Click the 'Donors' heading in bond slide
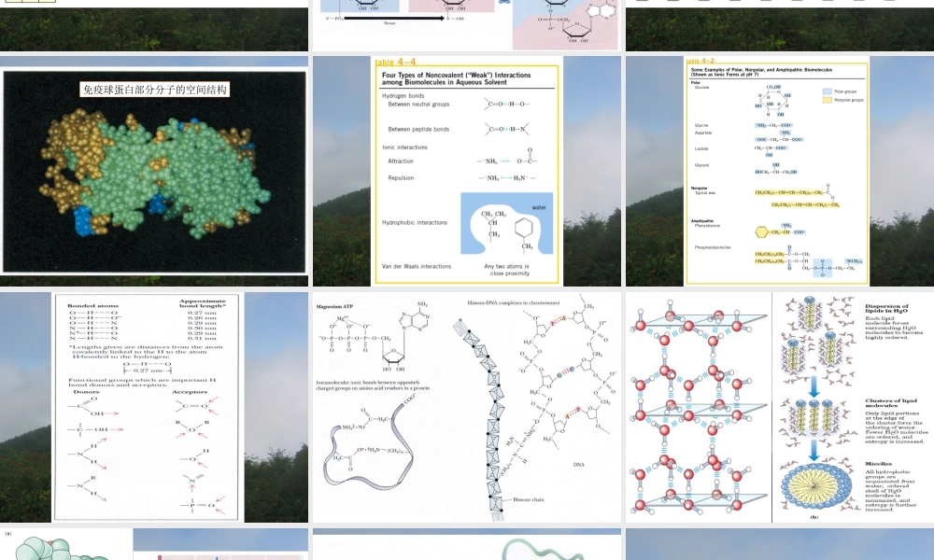 86,392
